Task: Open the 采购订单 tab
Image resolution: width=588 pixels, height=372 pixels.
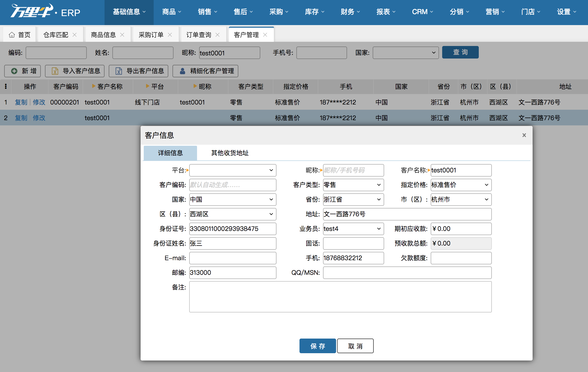Action: (x=151, y=35)
